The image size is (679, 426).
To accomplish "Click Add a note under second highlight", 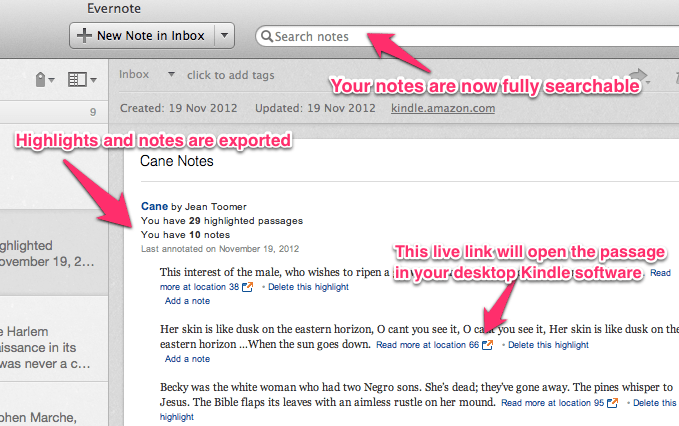I will pos(187,359).
